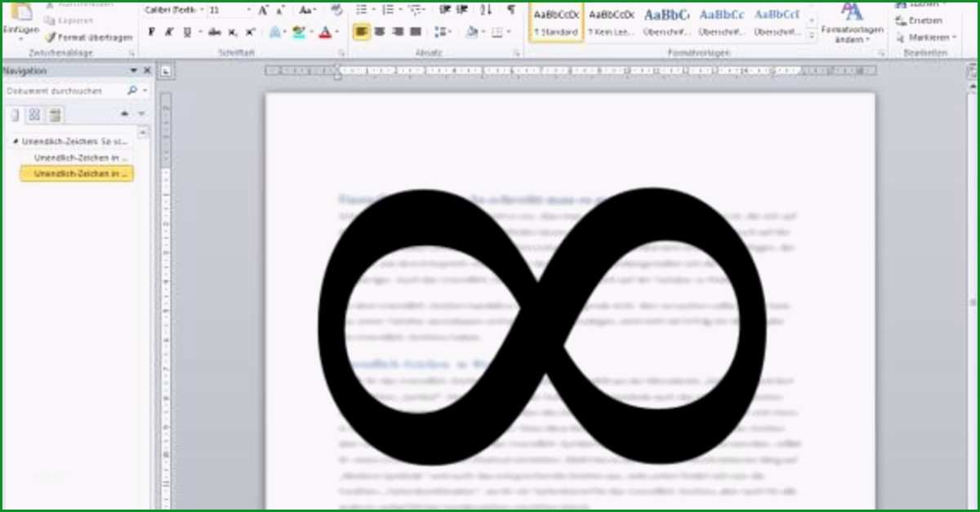This screenshot has width=980, height=512.
Task: Go to previous heading with up arrow
Action: point(124,114)
